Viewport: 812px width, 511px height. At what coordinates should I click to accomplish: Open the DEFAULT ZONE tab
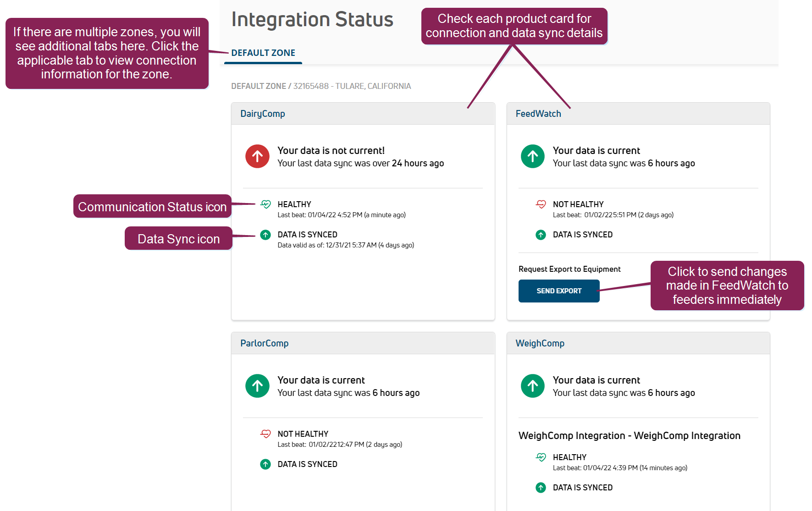tap(263, 53)
